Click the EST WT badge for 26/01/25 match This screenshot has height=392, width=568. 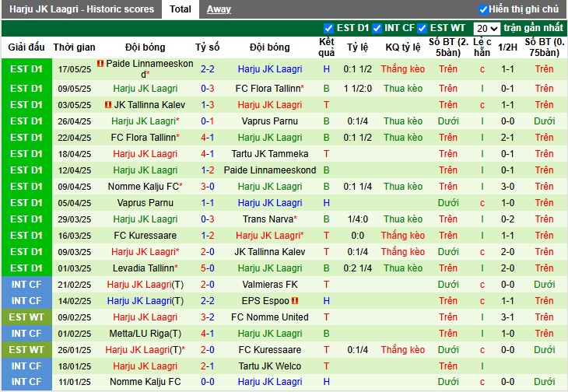coord(26,350)
